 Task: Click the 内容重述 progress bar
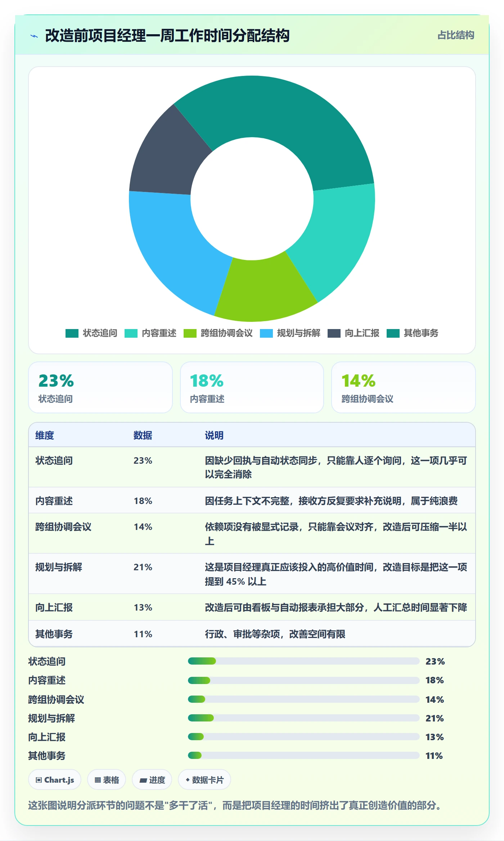pos(304,680)
